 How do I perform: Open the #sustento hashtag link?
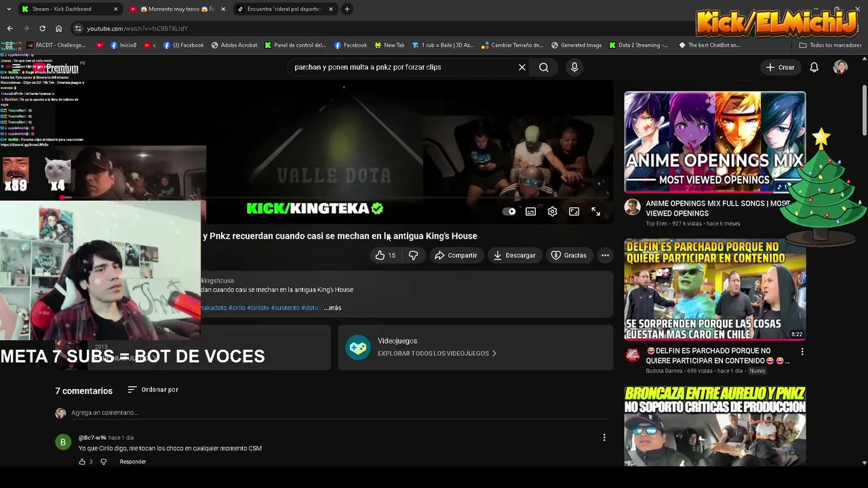pos(285,308)
